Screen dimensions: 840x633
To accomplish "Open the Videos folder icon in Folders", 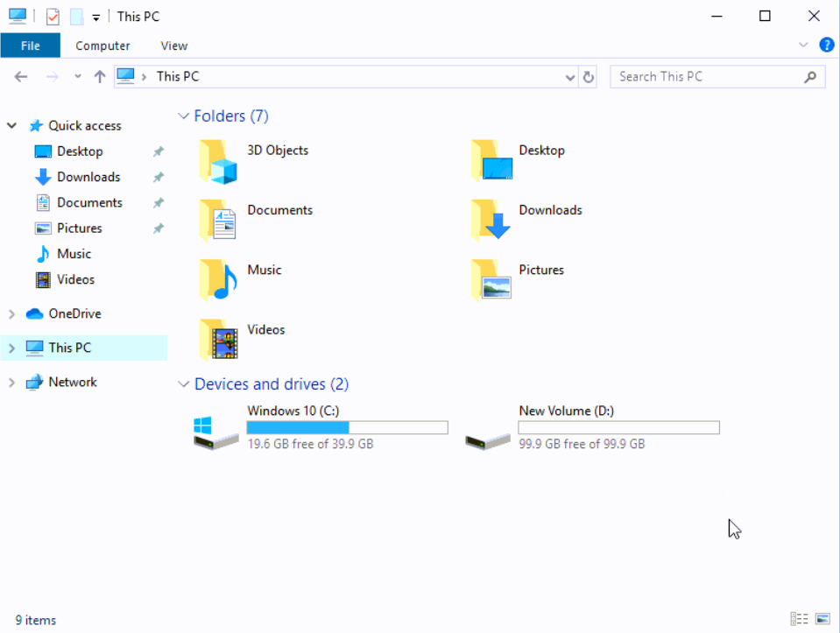I will click(x=218, y=340).
